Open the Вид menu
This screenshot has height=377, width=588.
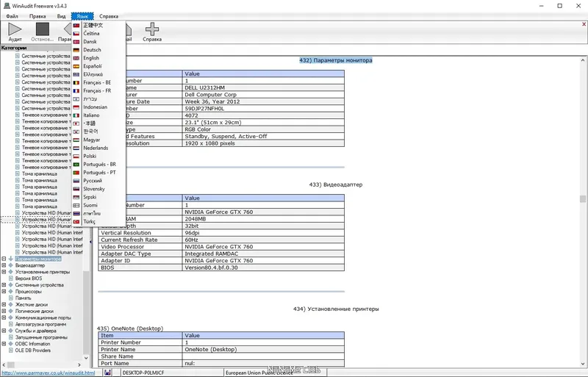(61, 16)
